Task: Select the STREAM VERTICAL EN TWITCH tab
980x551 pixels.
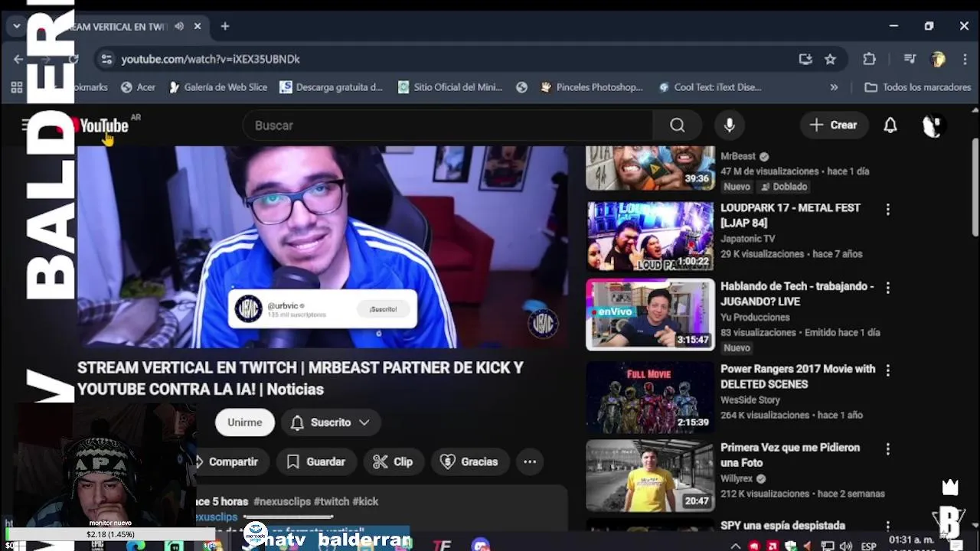Action: [x=120, y=26]
